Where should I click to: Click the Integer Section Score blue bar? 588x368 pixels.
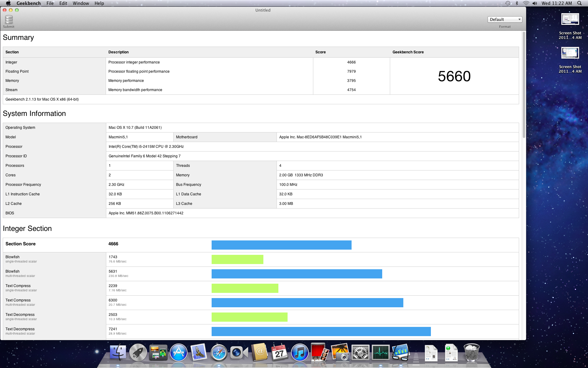281,245
